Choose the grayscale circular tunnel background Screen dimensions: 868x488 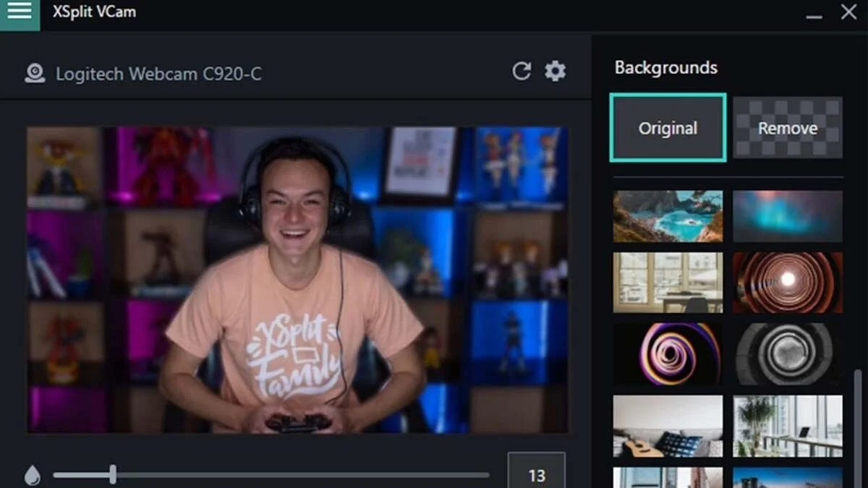pyautogui.click(x=788, y=354)
